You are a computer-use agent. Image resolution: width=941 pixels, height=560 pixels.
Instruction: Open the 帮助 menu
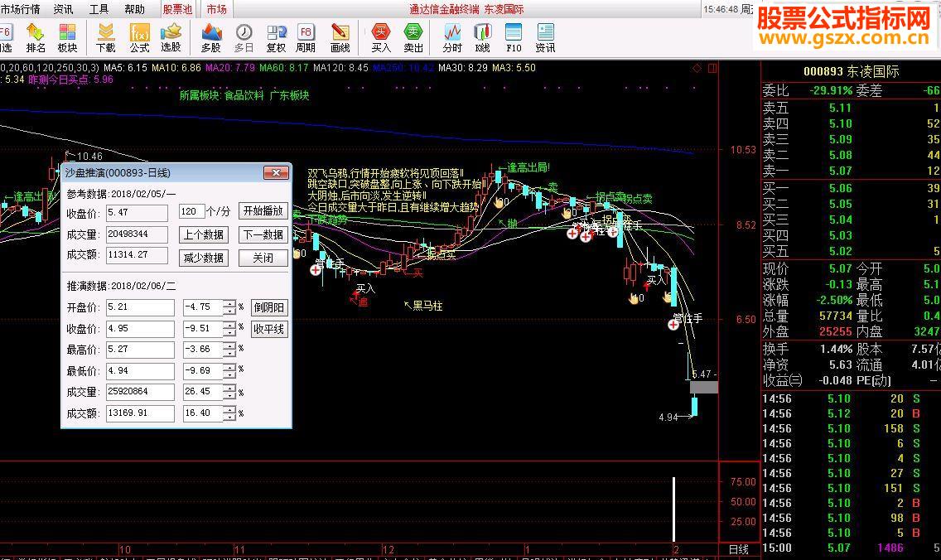pyautogui.click(x=135, y=9)
